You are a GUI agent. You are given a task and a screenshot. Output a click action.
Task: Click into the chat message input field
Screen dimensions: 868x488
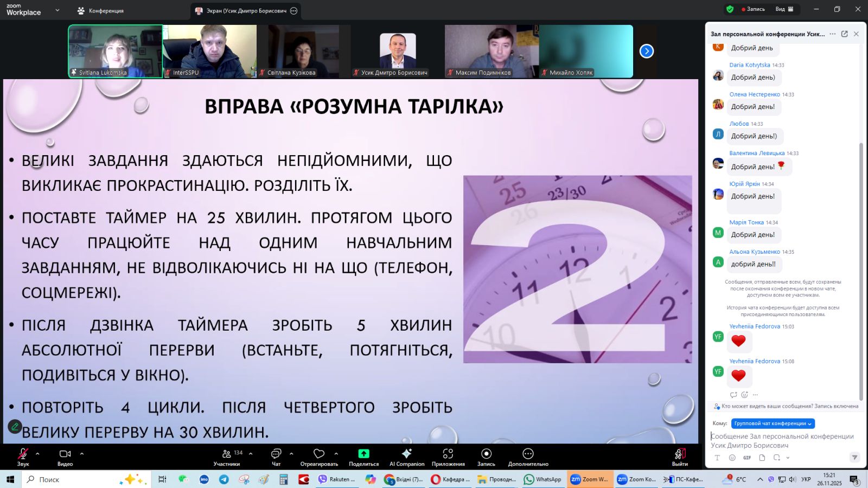782,440
